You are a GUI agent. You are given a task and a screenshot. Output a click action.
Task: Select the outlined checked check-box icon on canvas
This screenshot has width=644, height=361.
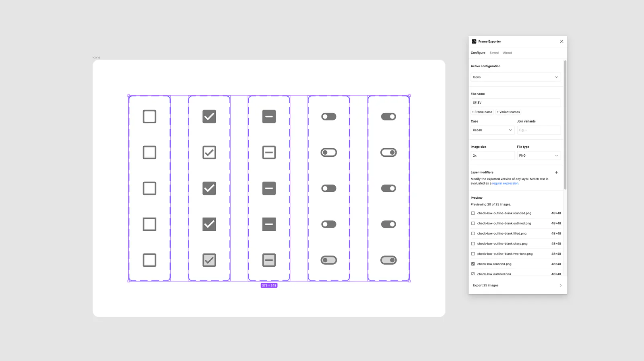pos(209,152)
